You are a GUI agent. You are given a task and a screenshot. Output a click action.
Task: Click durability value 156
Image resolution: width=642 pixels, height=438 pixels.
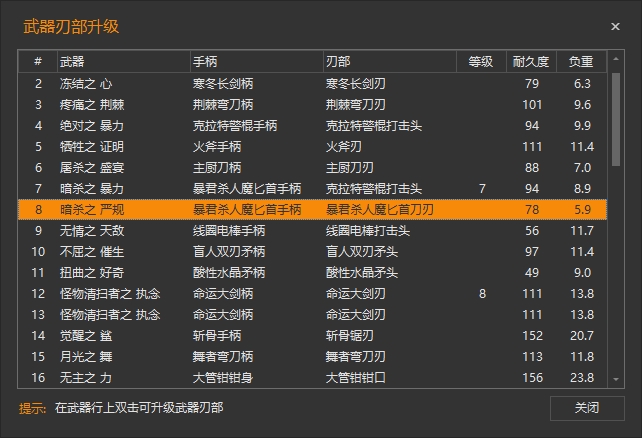click(x=532, y=377)
